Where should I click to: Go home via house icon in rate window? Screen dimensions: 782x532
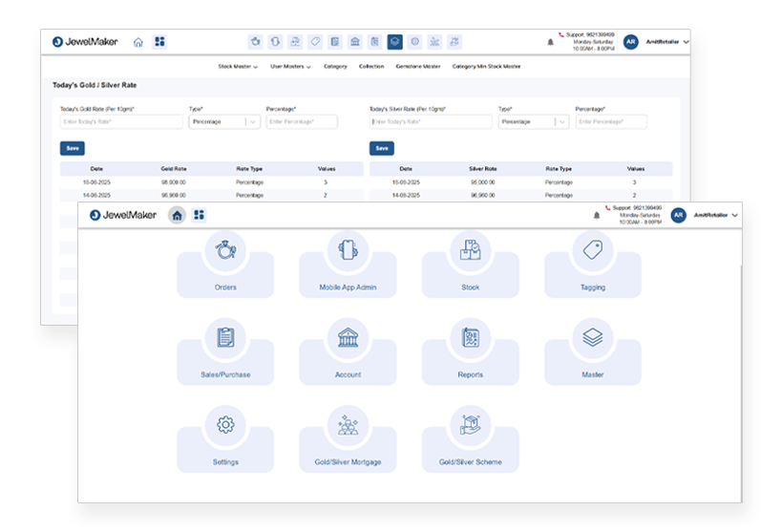point(138,42)
